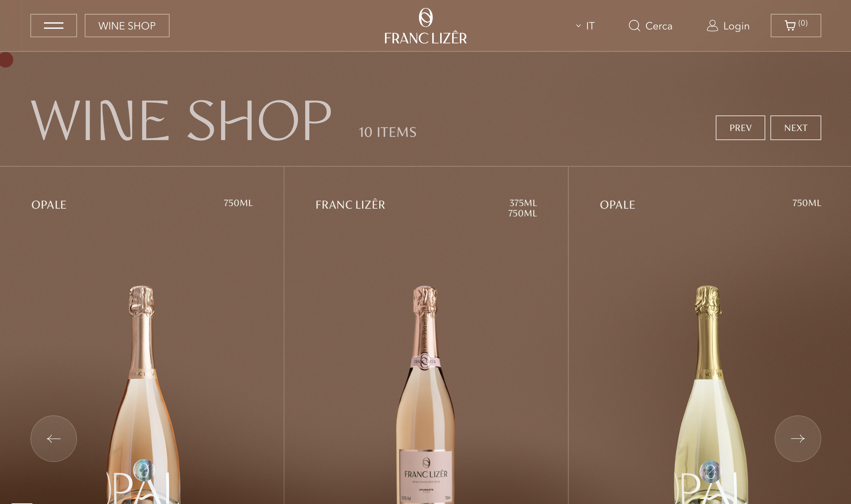Expand the IT language dropdown

click(x=585, y=26)
